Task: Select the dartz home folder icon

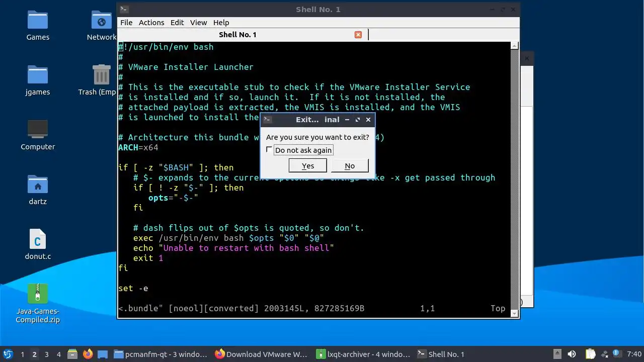Action: (x=38, y=190)
